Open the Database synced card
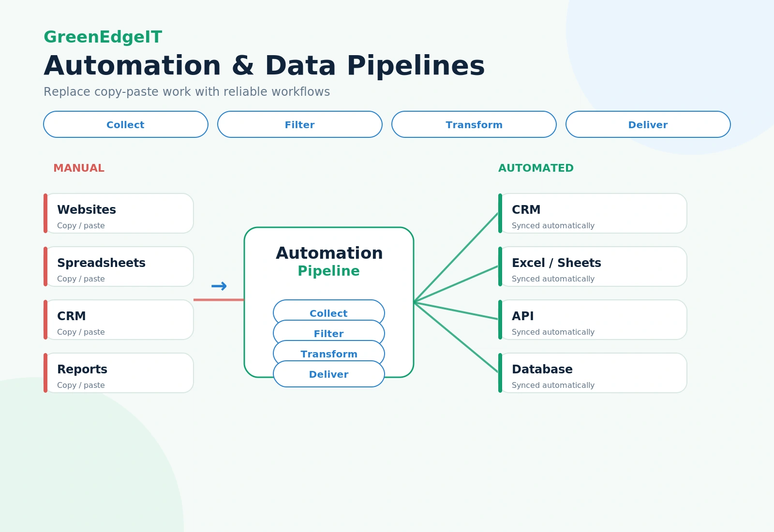774x532 pixels. [593, 373]
